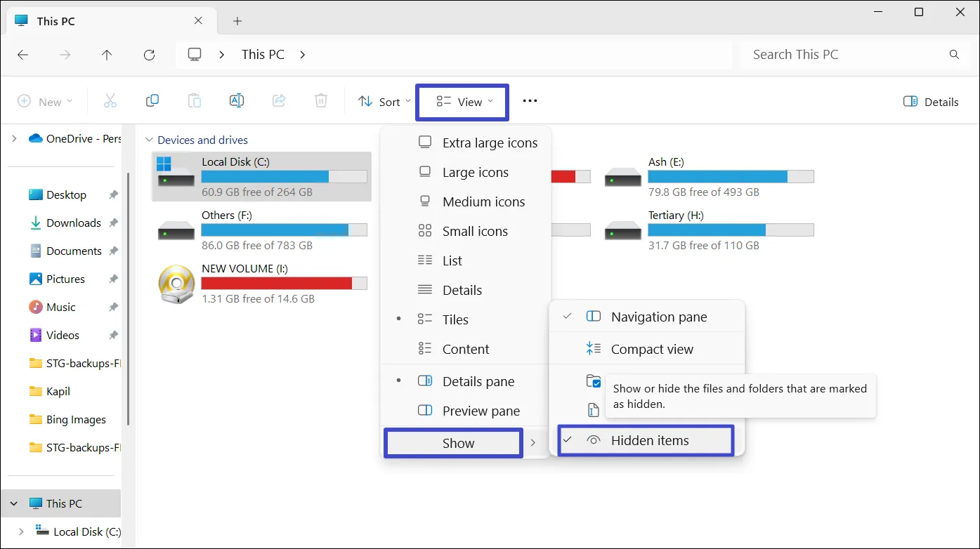Click the Search This PC field
The width and height of the screenshot is (980, 549).
click(x=843, y=55)
